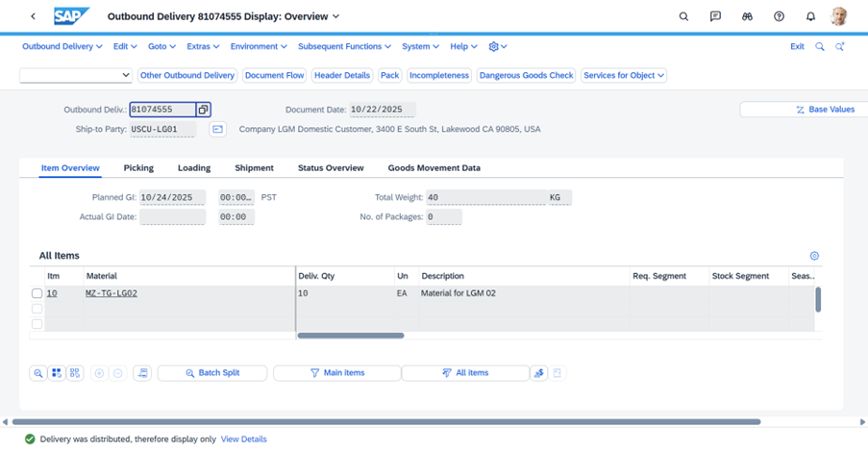Click the find magnifier next to Exit

820,46
